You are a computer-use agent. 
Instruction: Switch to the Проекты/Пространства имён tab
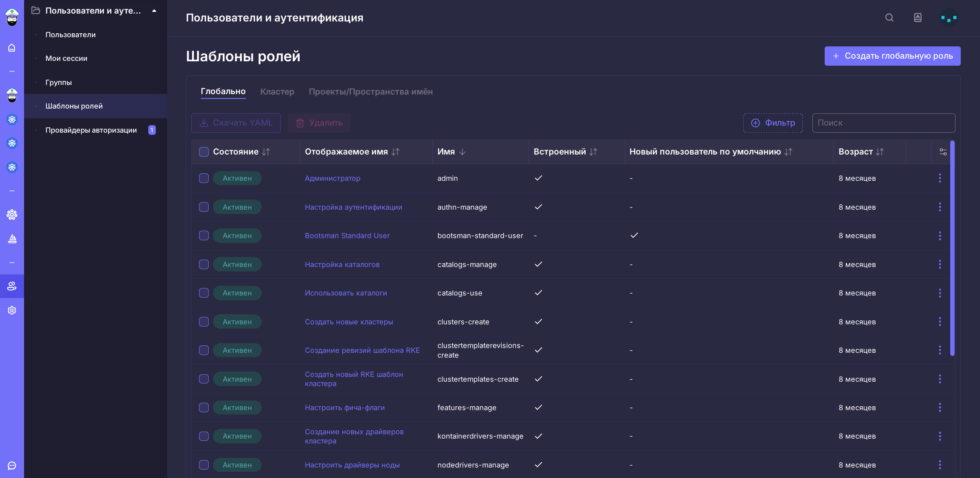point(371,91)
